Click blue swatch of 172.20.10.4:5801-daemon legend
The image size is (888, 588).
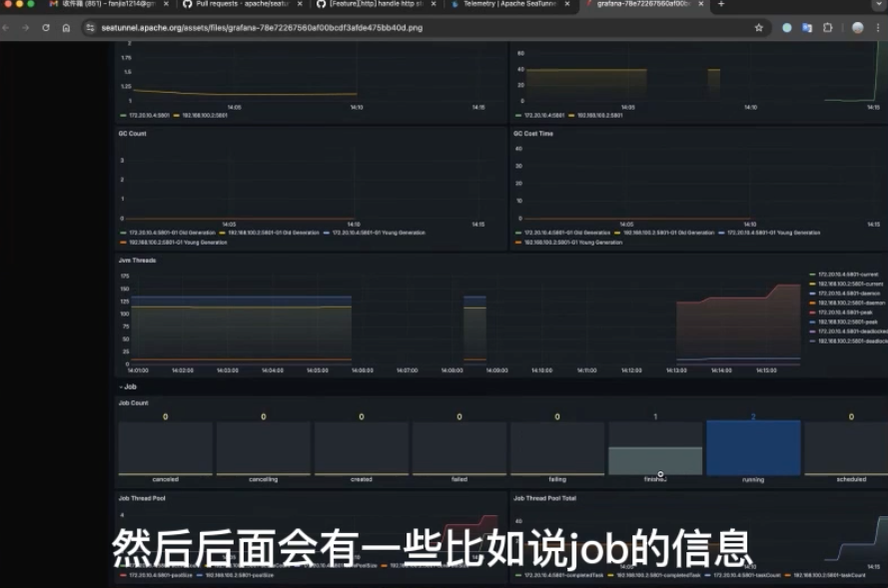pos(813,294)
